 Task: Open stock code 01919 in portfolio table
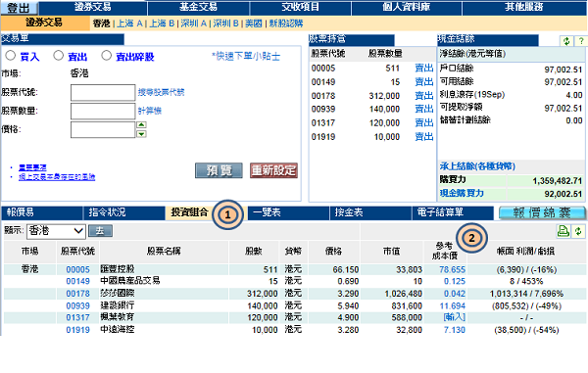[x=78, y=330]
